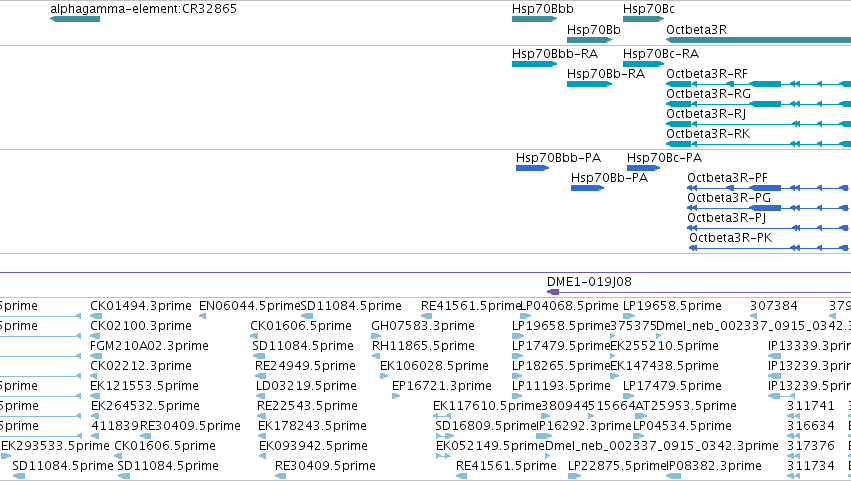Open EST CK01494.3prime
This screenshot has width=851, height=481.
(x=96, y=317)
